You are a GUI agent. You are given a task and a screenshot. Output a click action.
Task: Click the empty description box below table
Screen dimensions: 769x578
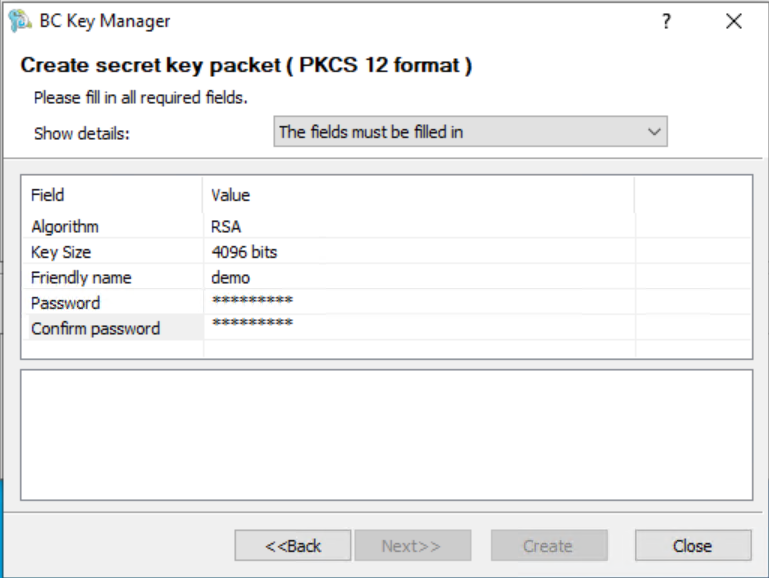pyautogui.click(x=386, y=434)
